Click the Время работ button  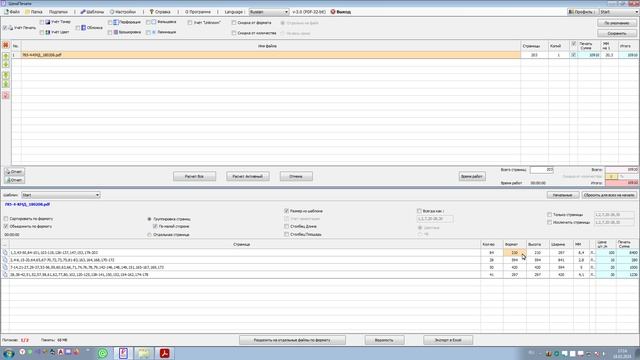point(472,176)
